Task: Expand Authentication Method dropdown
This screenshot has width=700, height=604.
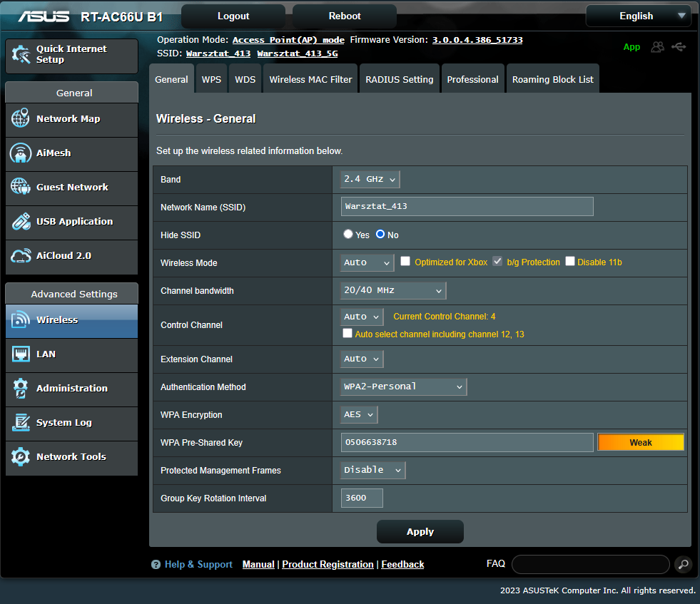Action: [404, 387]
